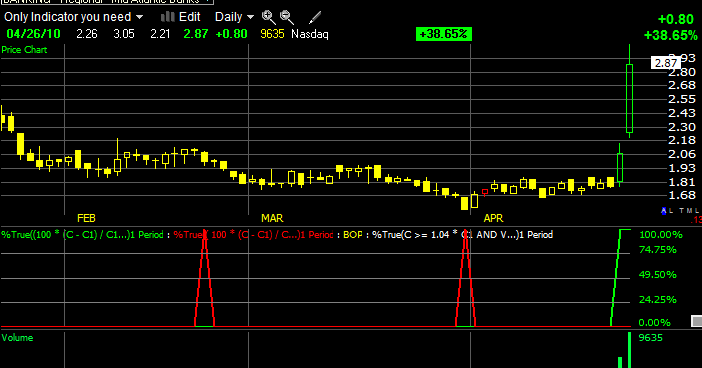Click the 0.00% indicator axis label
The width and height of the screenshot is (702, 368).
tap(655, 322)
